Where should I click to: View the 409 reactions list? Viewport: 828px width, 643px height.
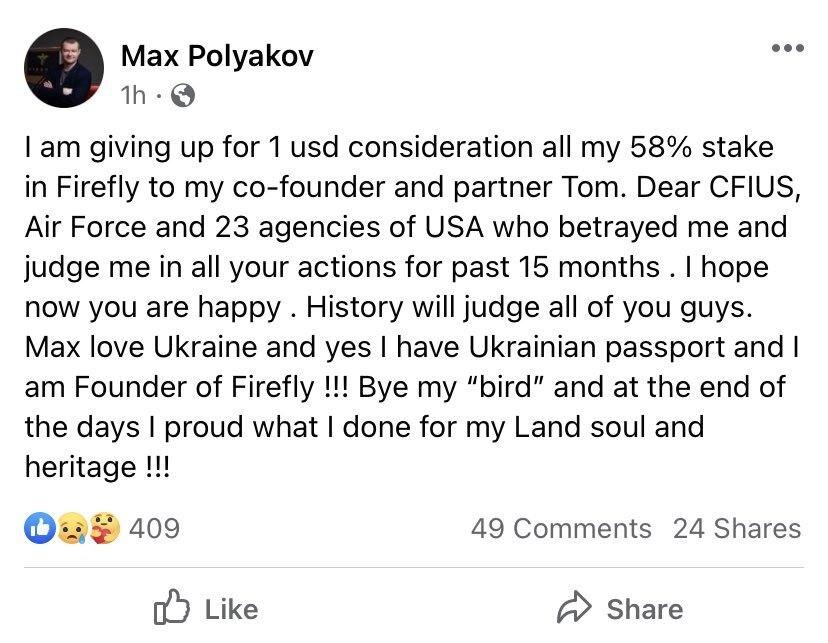[x=154, y=528]
